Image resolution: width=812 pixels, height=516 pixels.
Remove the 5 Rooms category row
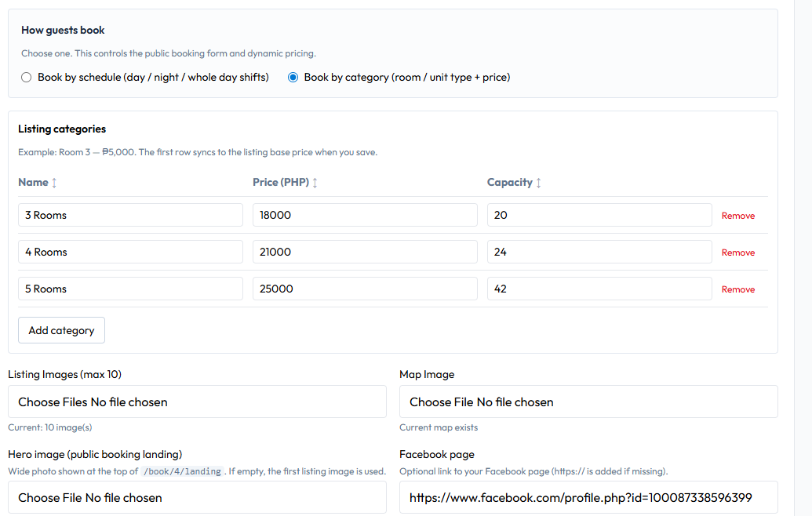click(x=737, y=289)
